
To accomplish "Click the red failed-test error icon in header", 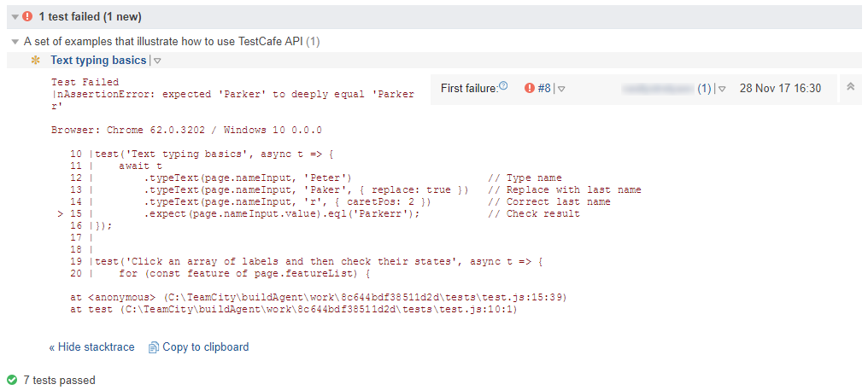I will [x=28, y=16].
